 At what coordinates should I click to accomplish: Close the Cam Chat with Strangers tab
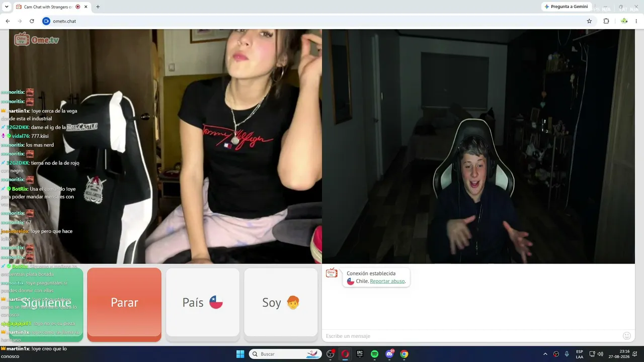pyautogui.click(x=86, y=7)
